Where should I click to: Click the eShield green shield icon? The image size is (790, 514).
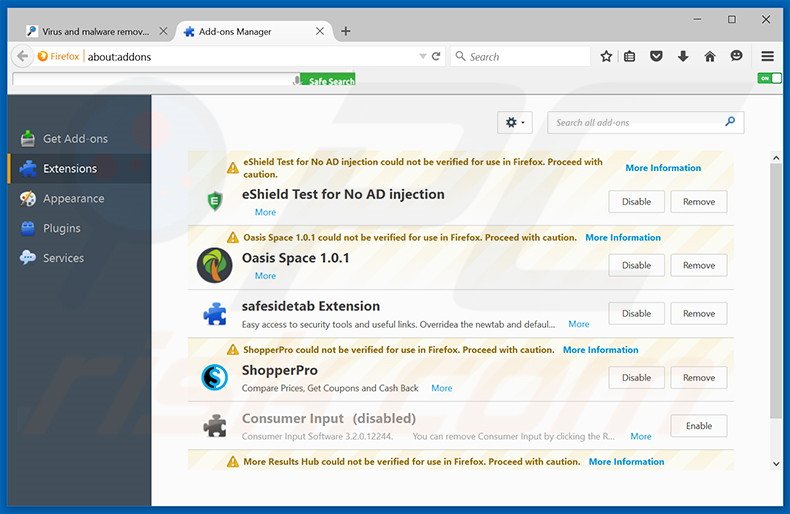[x=215, y=201]
